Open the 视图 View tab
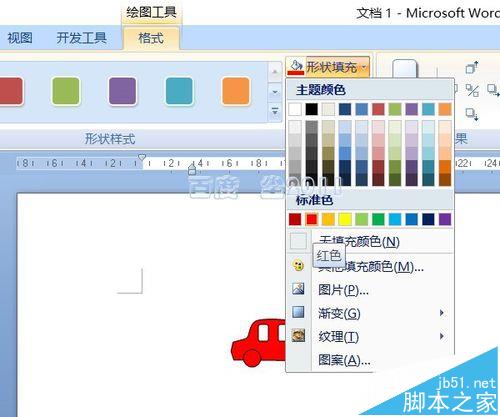This screenshot has height=417, width=500. point(20,38)
